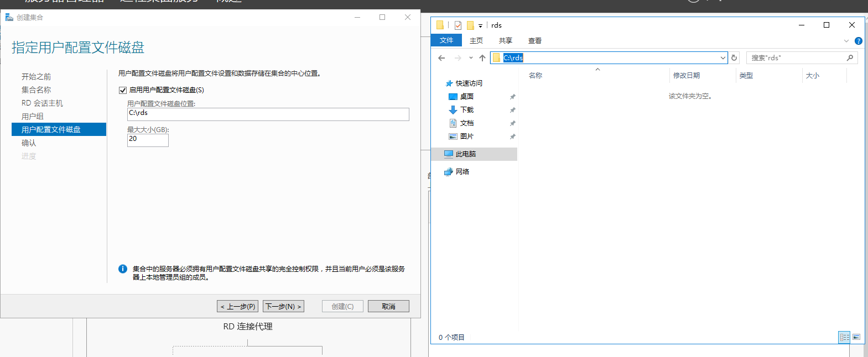Go up one folder level
Screen dimensions: 868x357
coord(482,58)
